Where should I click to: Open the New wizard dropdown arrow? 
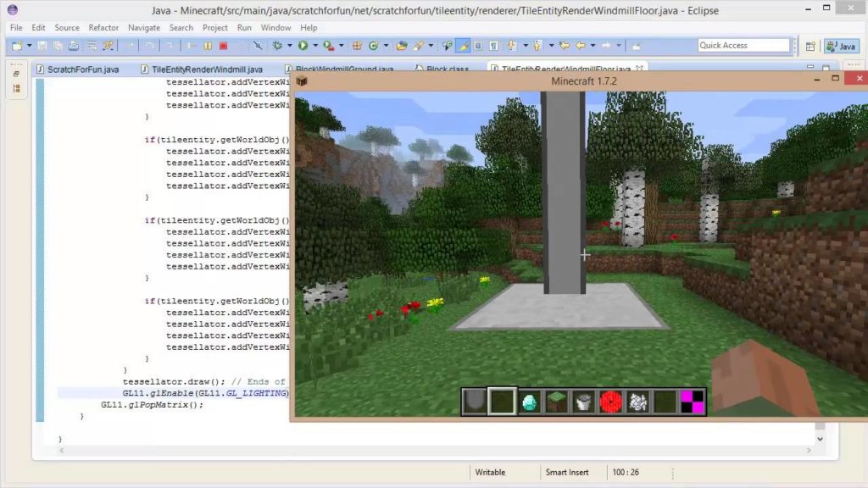(30, 46)
